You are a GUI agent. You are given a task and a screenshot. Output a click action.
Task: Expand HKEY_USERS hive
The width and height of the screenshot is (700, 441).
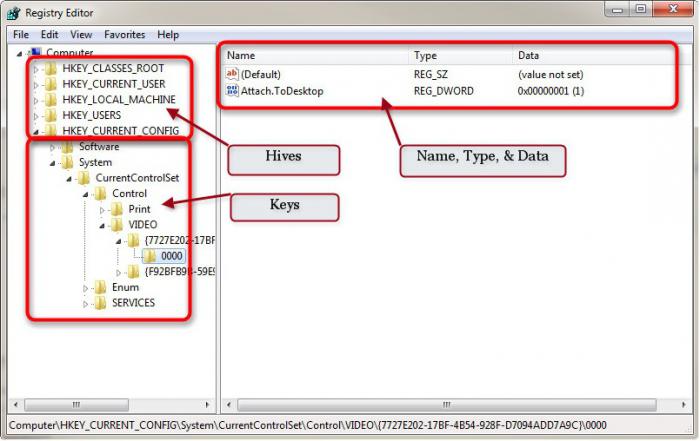36,116
